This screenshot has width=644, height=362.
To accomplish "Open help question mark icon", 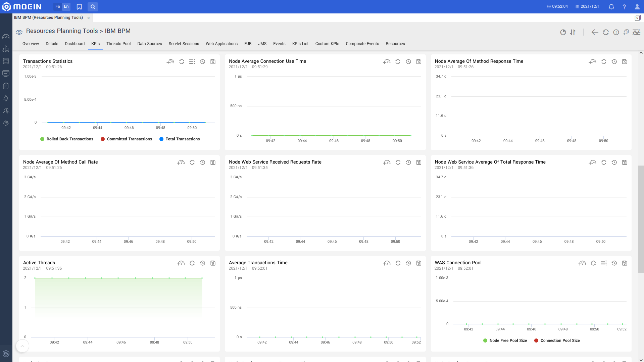I will (624, 7).
